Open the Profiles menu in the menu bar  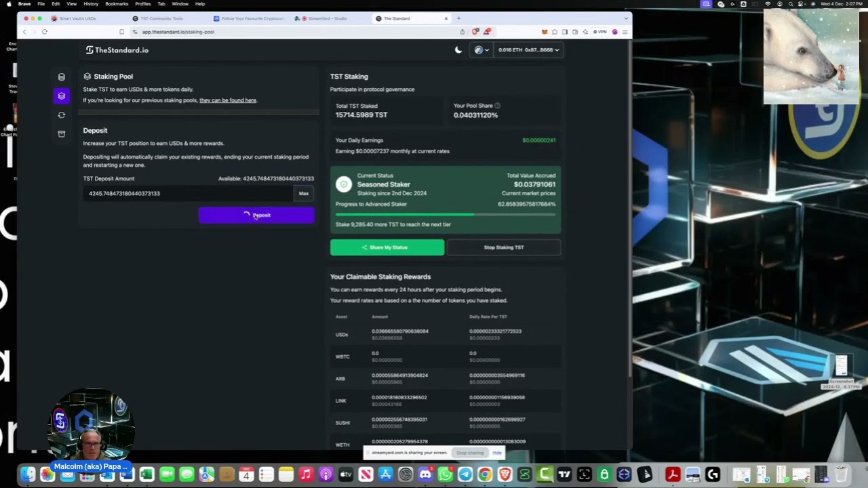[x=142, y=4]
